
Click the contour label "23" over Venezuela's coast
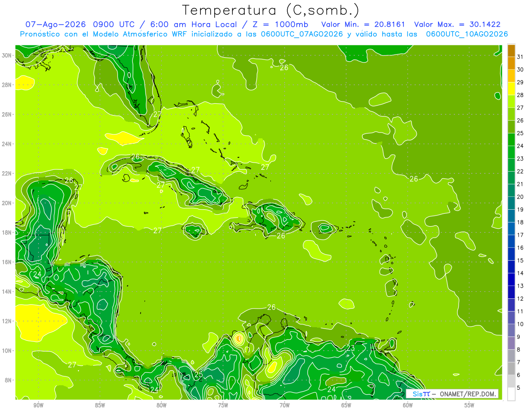tap(350, 348)
